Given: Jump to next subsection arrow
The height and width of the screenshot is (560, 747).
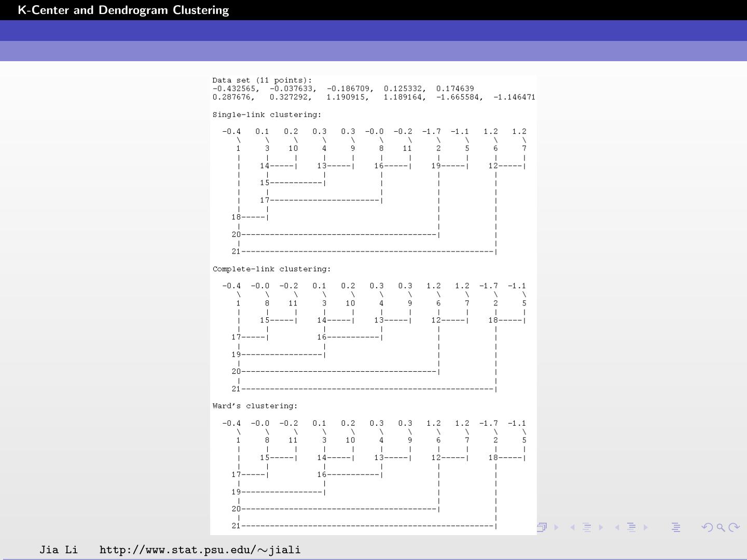Looking at the screenshot, I should tap(601, 527).
